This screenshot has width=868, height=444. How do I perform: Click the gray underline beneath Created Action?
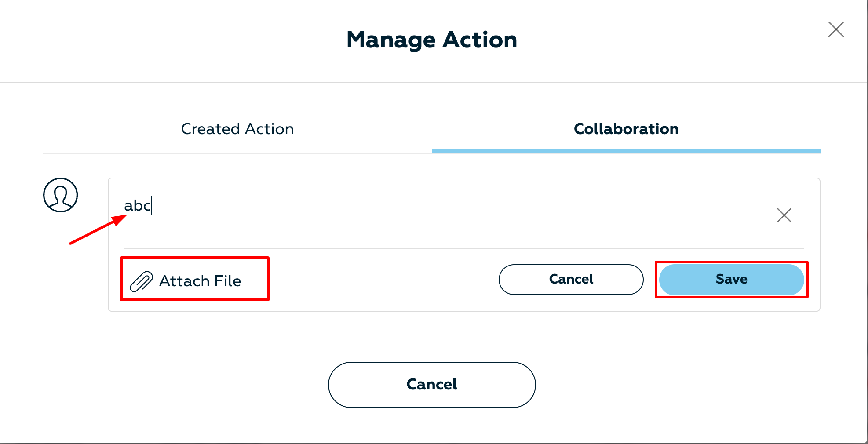click(x=237, y=153)
